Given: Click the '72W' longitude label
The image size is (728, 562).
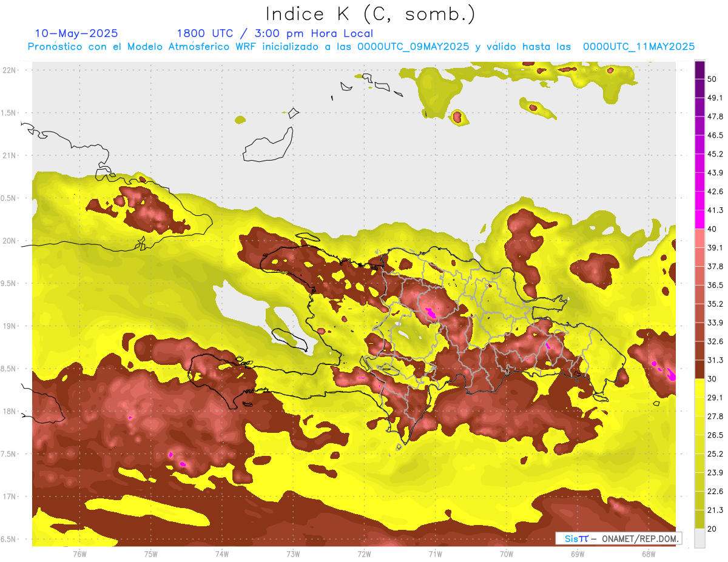Looking at the screenshot, I should [364, 554].
